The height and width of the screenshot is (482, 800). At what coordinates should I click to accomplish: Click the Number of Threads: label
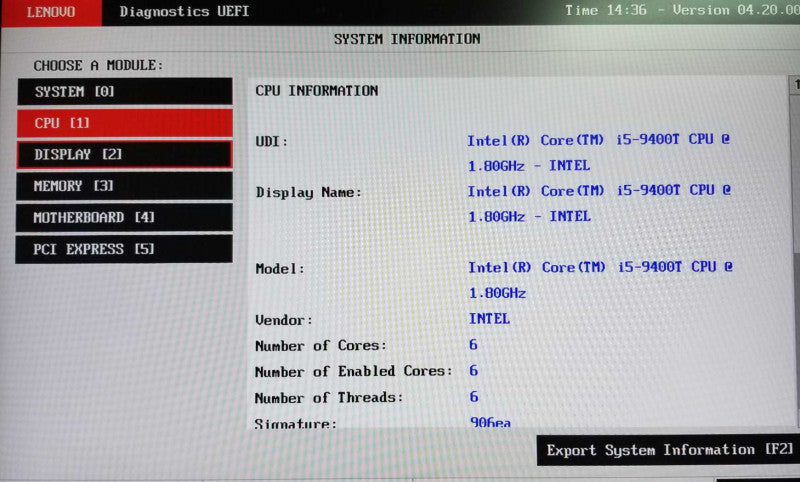[x=329, y=397]
